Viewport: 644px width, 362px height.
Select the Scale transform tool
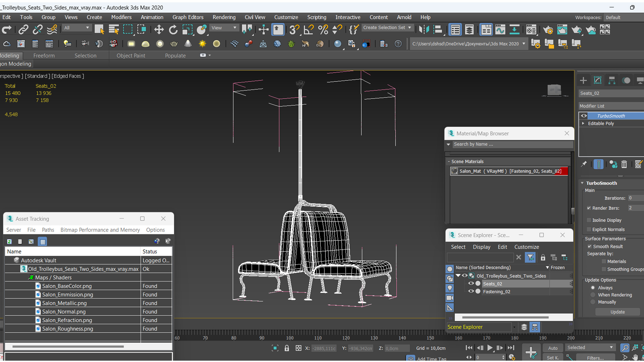(x=187, y=30)
